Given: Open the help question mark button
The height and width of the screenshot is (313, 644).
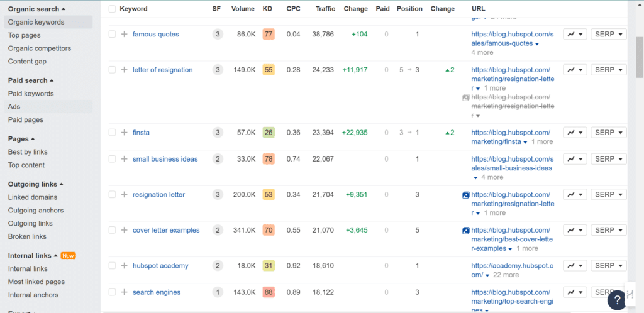Looking at the screenshot, I should pyautogui.click(x=616, y=300).
